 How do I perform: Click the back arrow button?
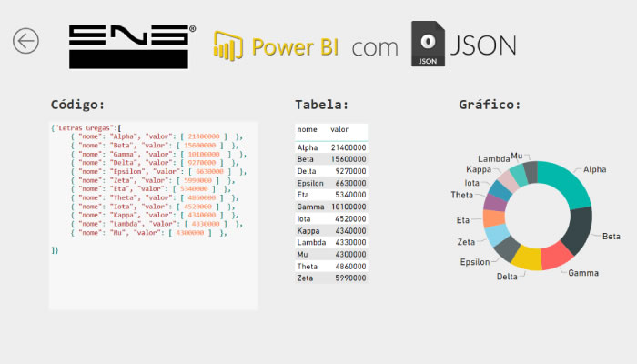click(x=25, y=41)
